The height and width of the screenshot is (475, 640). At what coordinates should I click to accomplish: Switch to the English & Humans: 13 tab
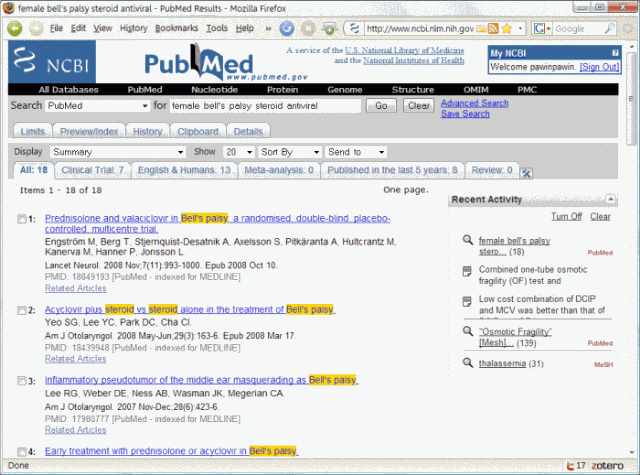coord(184,170)
